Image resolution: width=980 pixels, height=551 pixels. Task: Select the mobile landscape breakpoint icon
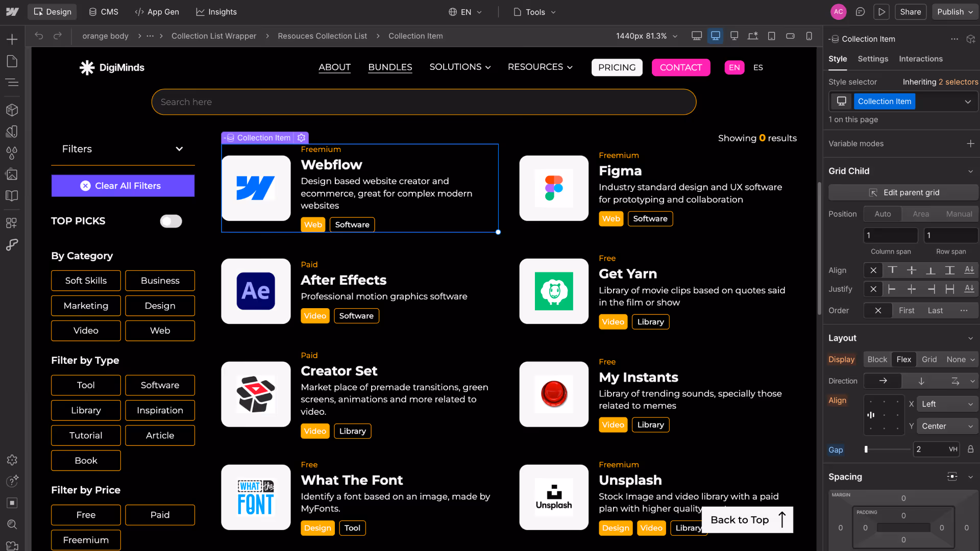[x=790, y=36]
